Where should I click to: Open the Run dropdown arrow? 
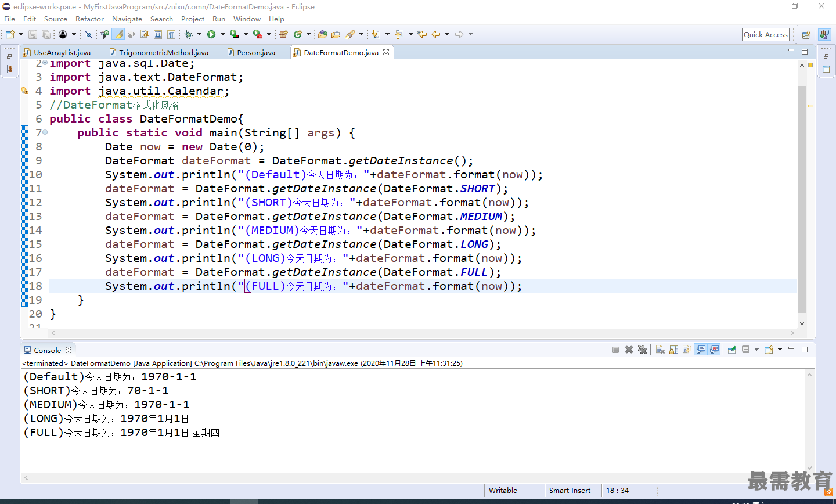pyautogui.click(x=222, y=34)
